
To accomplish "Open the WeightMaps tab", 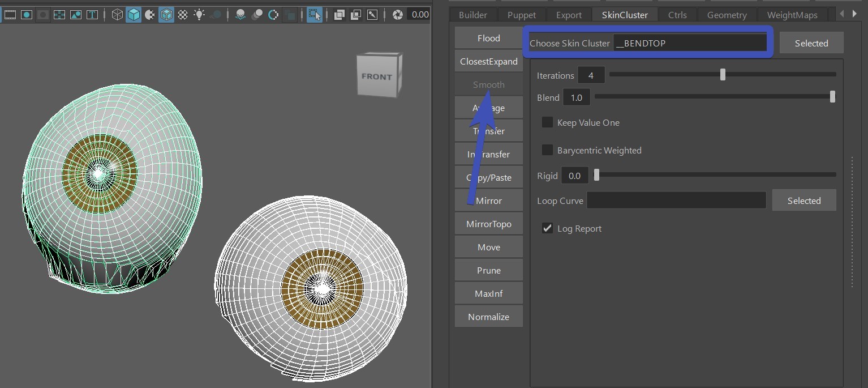I will click(x=792, y=15).
